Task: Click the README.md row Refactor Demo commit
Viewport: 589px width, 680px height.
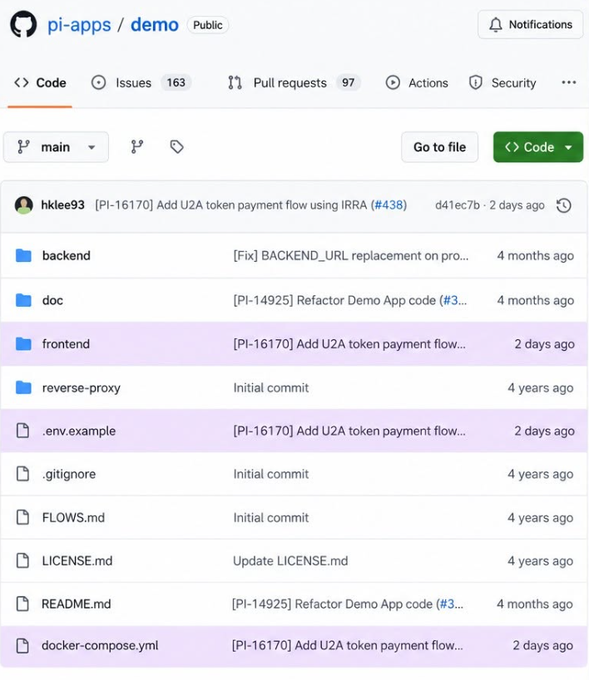Action: (x=348, y=604)
